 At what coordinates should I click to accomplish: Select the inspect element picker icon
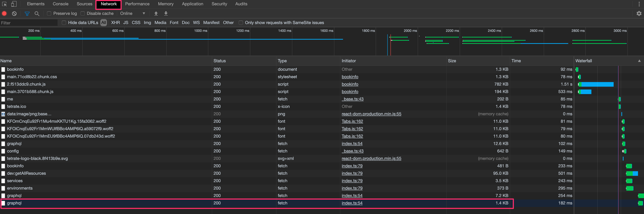point(4,4)
